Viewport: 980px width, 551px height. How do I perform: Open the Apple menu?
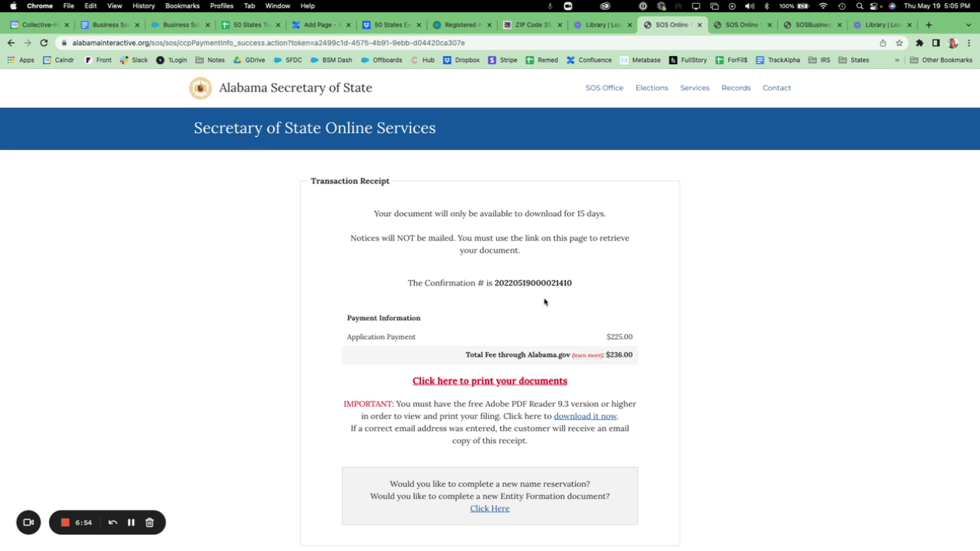(13, 6)
